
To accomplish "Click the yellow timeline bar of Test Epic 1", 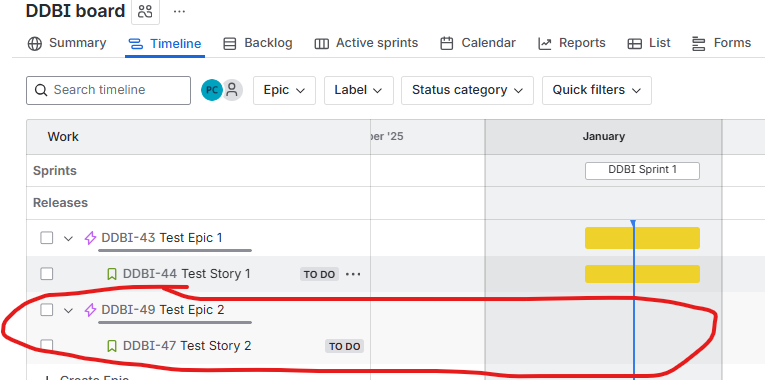I will [x=642, y=238].
